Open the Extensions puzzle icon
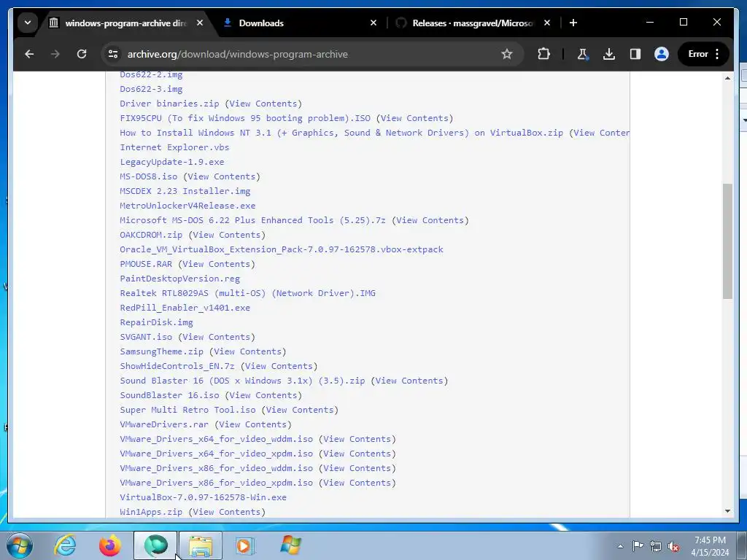 543,54
